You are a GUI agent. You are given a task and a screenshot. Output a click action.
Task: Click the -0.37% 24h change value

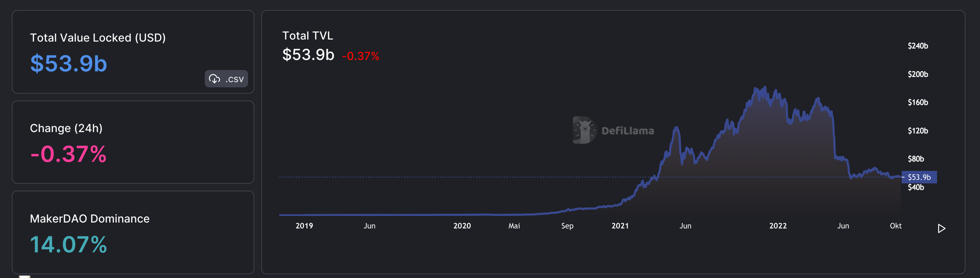pyautogui.click(x=69, y=154)
